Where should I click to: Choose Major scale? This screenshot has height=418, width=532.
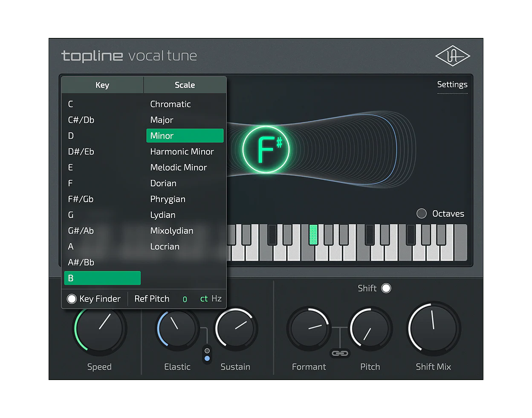point(185,120)
